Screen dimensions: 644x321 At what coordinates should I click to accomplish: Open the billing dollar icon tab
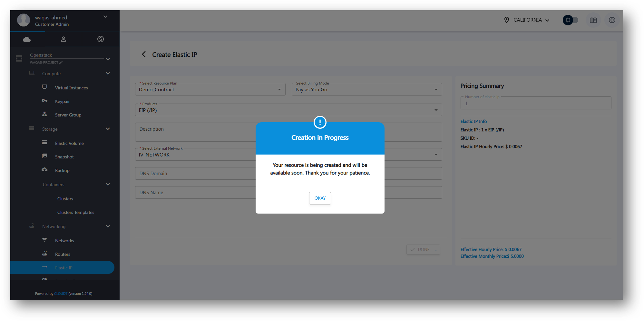(x=101, y=39)
